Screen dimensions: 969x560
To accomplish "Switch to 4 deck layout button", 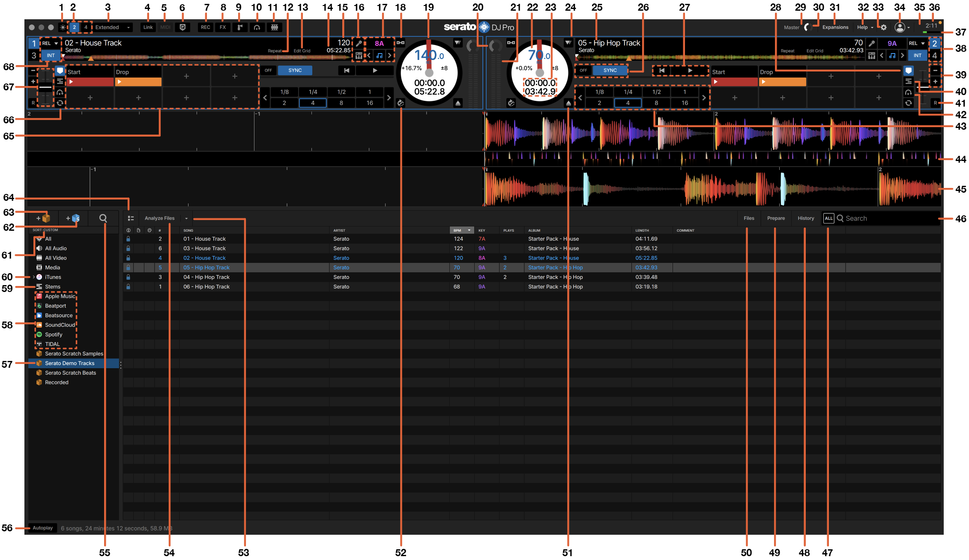I will coord(86,27).
